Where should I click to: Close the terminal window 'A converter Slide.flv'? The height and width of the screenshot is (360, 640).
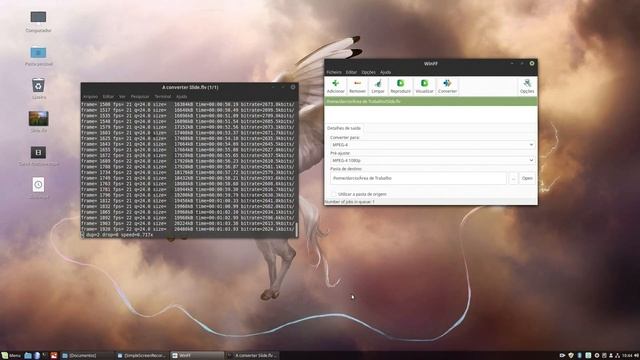[293, 87]
